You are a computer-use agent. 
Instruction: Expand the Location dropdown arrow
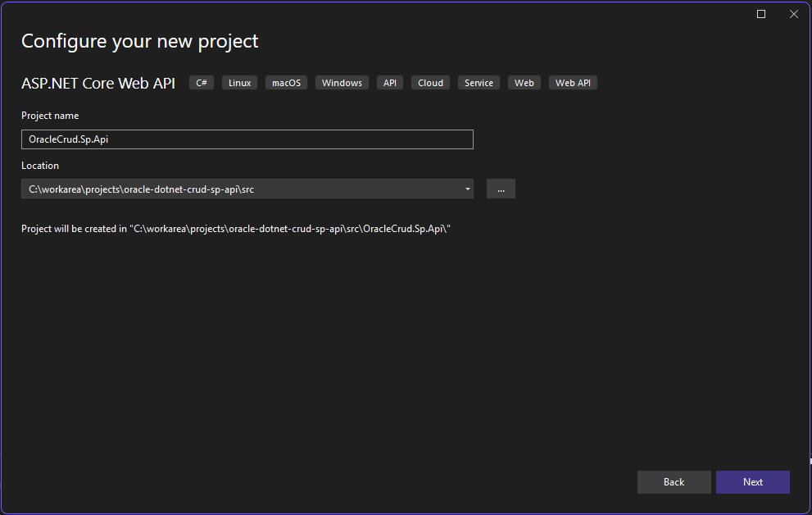click(467, 189)
